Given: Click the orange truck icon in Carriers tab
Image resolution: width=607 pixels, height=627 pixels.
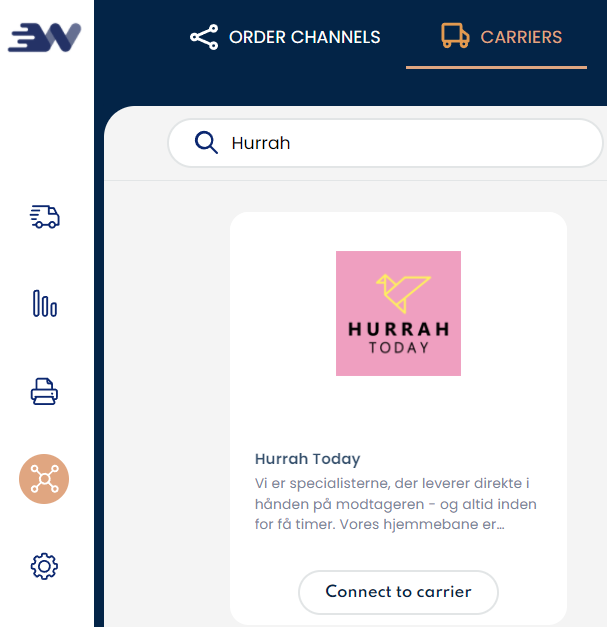Looking at the screenshot, I should 455,37.
